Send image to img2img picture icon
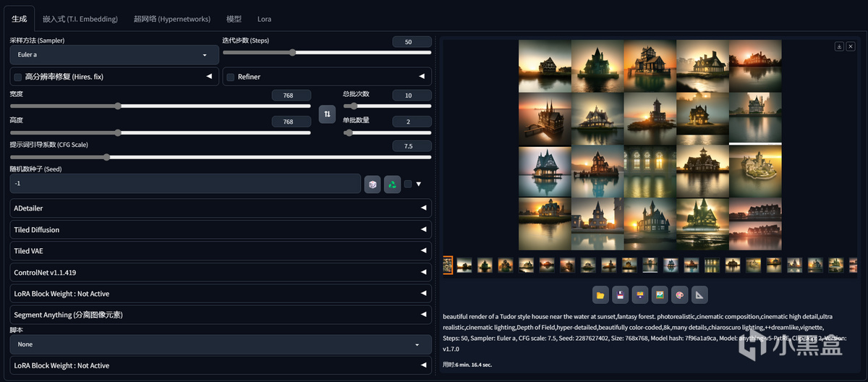868x382 pixels. point(659,294)
